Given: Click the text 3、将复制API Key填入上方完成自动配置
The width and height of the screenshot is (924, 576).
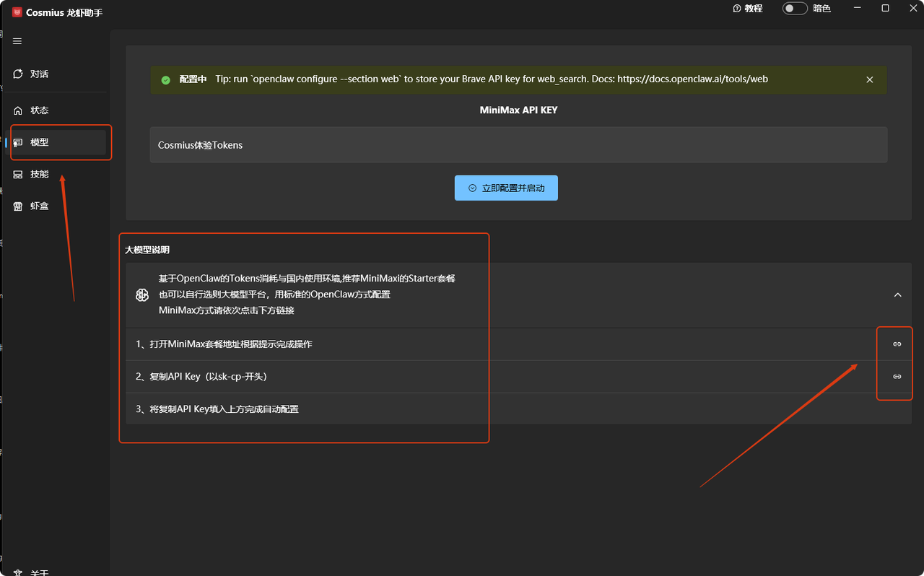Looking at the screenshot, I should (x=217, y=409).
